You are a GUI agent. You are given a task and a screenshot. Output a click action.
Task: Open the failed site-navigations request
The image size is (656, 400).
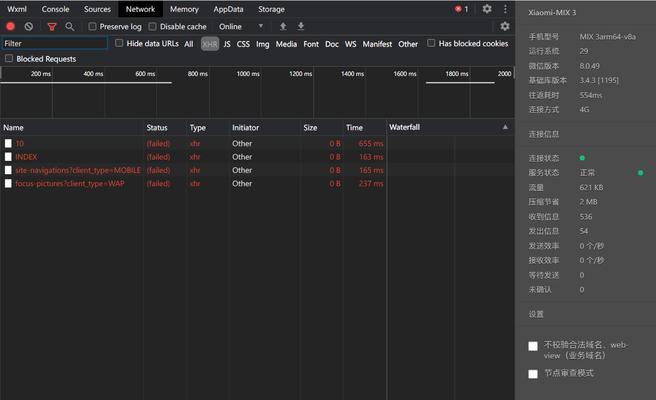pyautogui.click(x=78, y=170)
